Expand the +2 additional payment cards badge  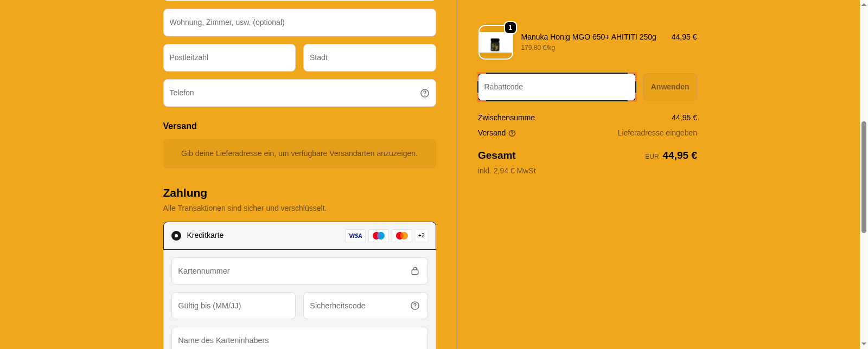point(422,236)
